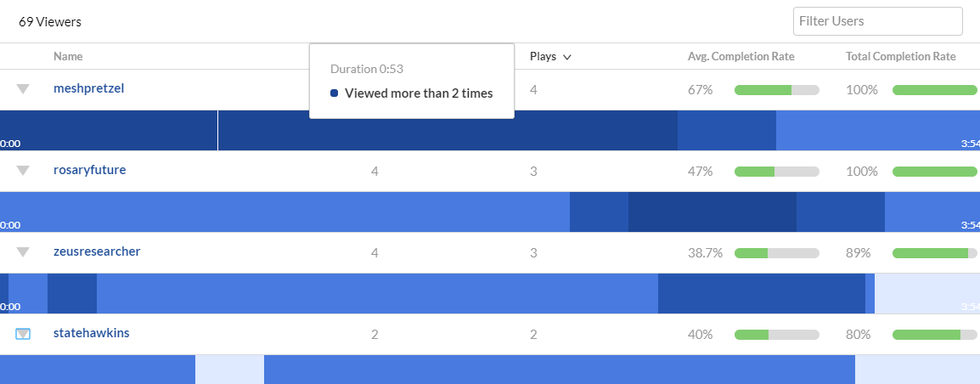
Task: Toggle the statehawkins row triangle
Action: (23, 334)
